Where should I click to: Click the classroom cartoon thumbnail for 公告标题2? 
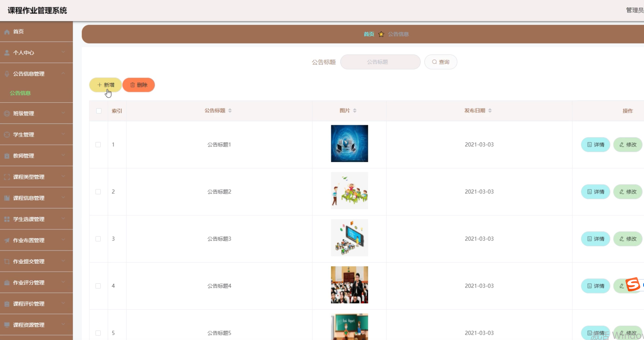(x=349, y=191)
